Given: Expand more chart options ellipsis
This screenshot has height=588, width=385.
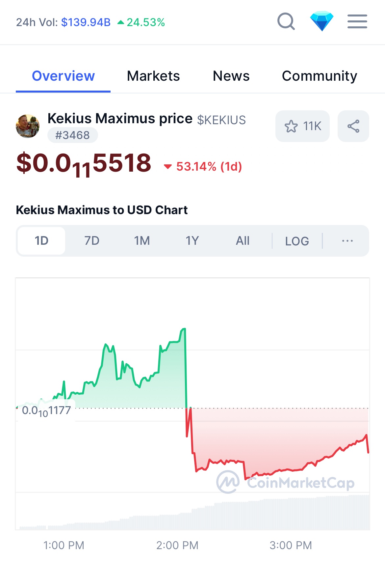Looking at the screenshot, I should pyautogui.click(x=347, y=241).
